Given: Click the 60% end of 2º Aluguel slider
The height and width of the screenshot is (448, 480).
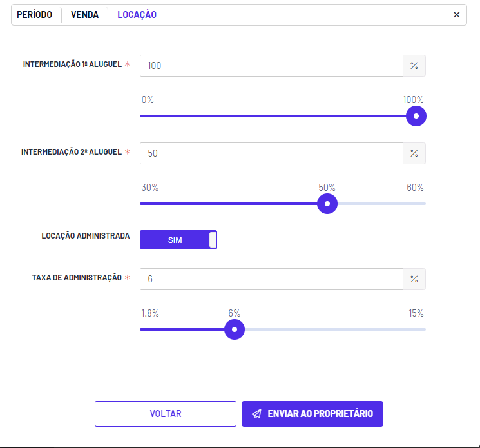Looking at the screenshot, I should [x=415, y=188].
